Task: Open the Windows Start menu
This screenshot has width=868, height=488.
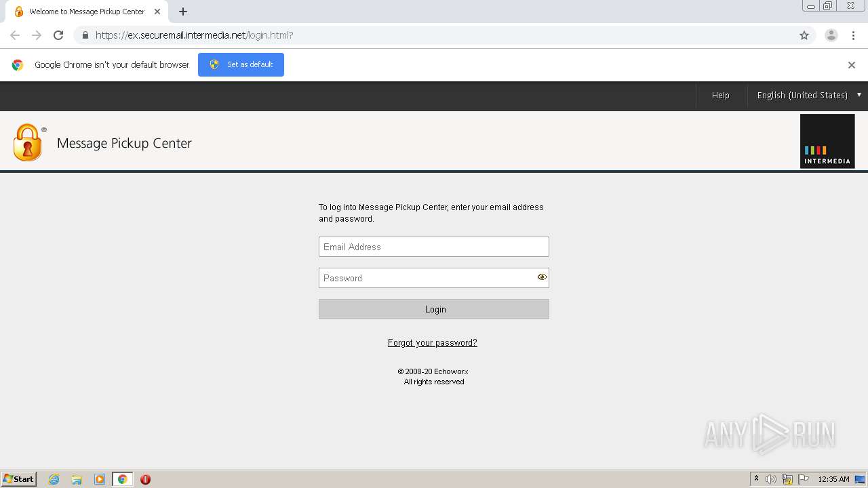Action: click(19, 479)
